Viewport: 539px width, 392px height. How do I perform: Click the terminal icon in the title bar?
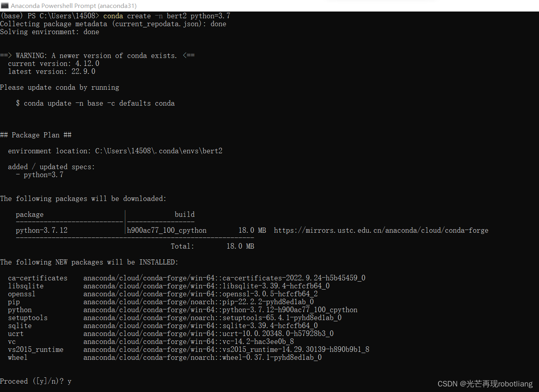tap(5, 6)
